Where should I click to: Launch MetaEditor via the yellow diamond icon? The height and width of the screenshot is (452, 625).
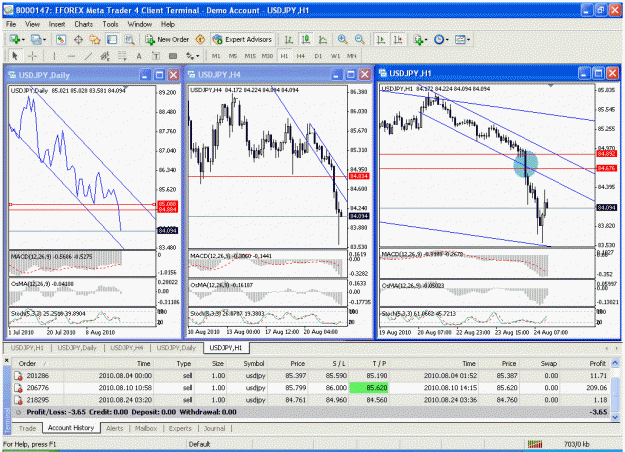tap(200, 39)
